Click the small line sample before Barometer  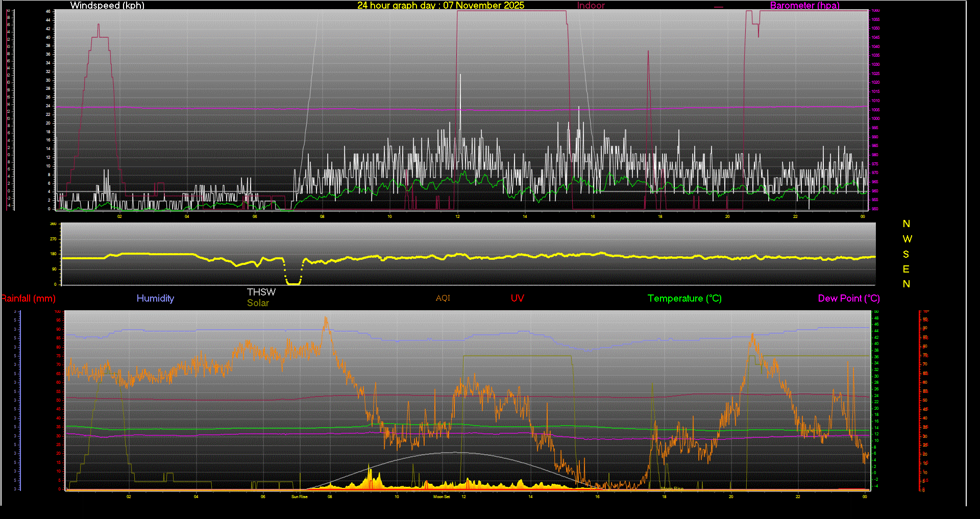[719, 7]
